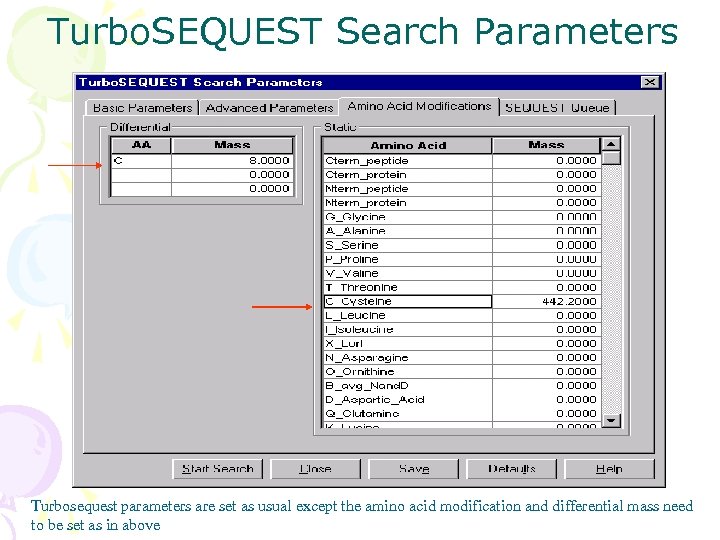Save the search parameters
Screen dimensions: 720x540
pyautogui.click(x=414, y=469)
